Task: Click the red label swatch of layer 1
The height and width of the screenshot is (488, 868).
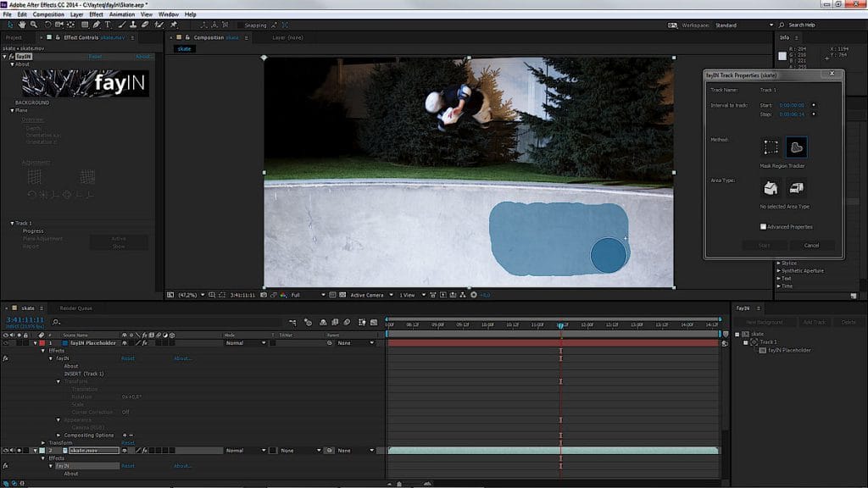Action: tap(42, 343)
